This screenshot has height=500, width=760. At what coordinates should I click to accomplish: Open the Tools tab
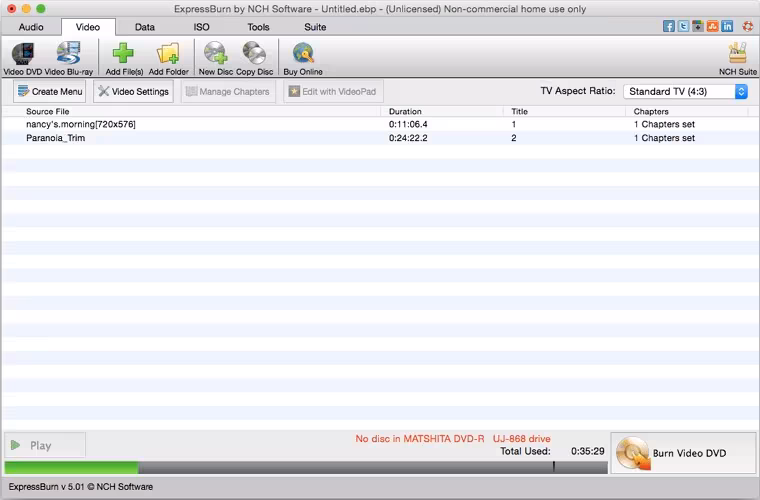tap(258, 27)
